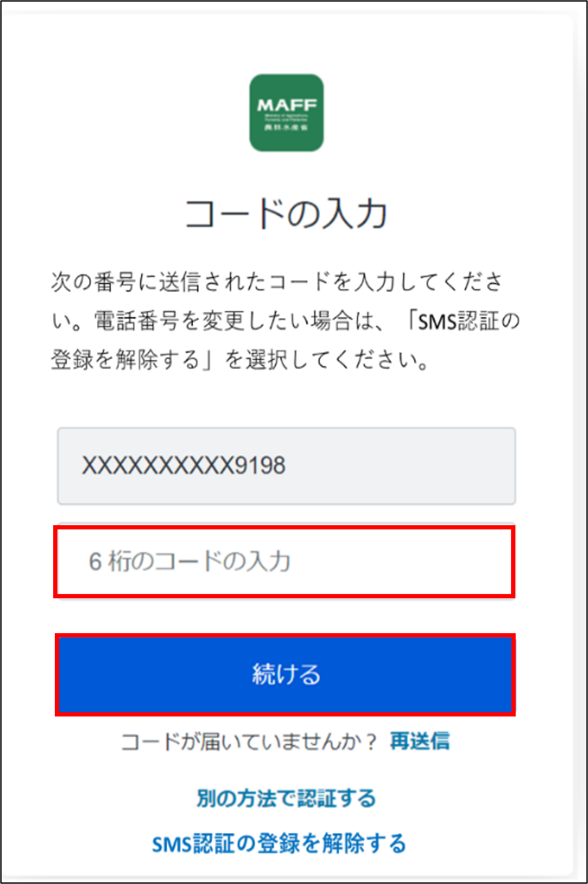Click the green MAFF logo icon

(286, 113)
